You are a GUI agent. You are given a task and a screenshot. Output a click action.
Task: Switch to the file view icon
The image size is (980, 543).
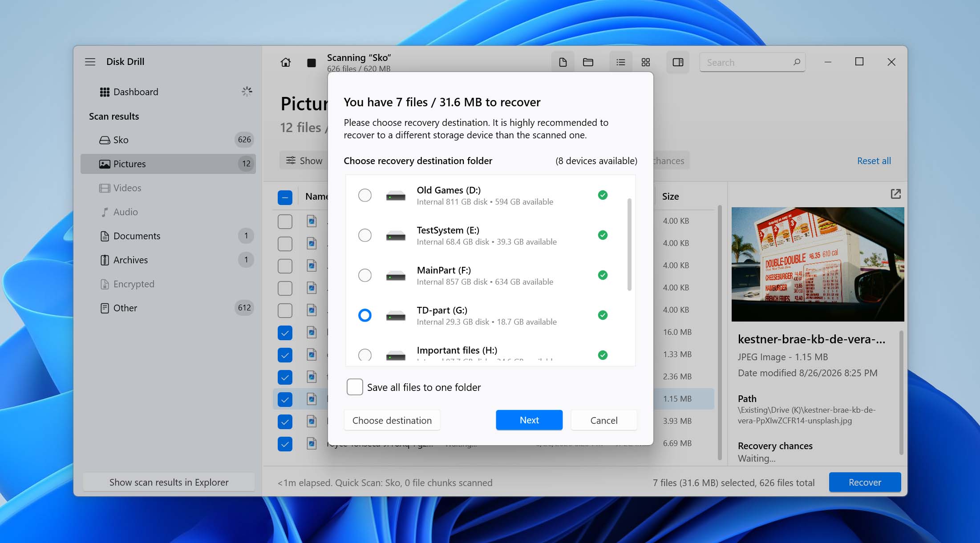pos(563,62)
